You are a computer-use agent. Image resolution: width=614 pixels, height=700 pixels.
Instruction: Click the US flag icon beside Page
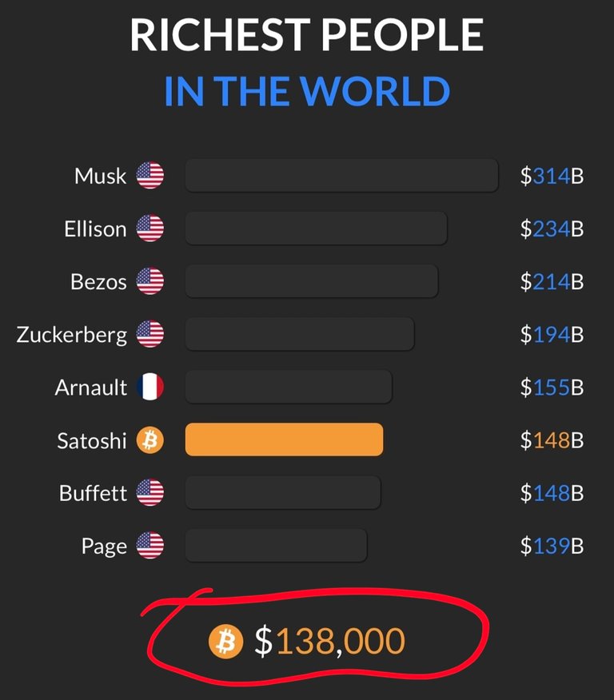coord(150,545)
